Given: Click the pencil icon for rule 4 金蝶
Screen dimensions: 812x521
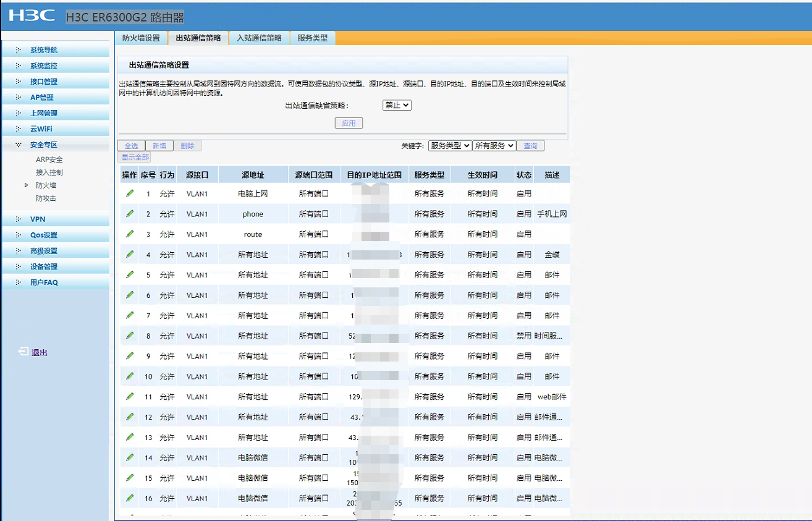Looking at the screenshot, I should coord(130,254).
